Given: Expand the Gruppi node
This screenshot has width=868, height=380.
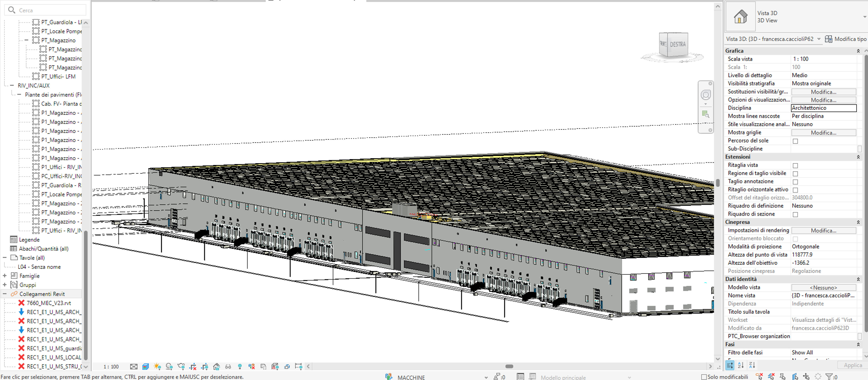Looking at the screenshot, I should 5,285.
